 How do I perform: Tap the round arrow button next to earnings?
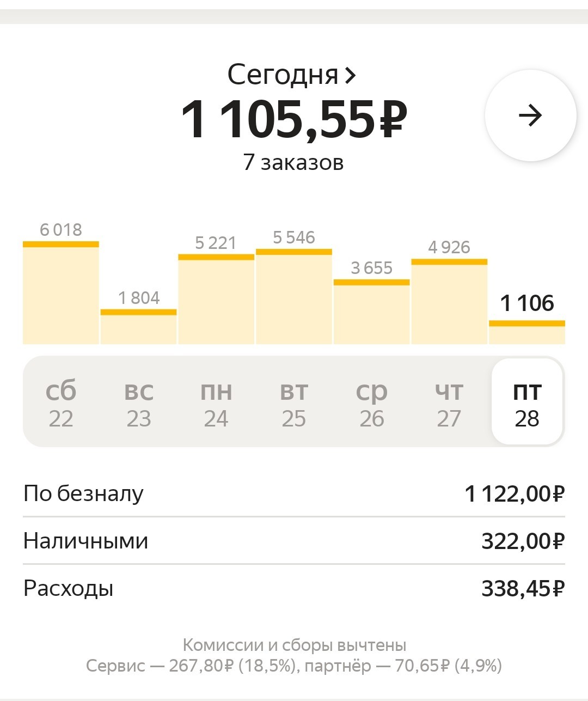point(530,115)
